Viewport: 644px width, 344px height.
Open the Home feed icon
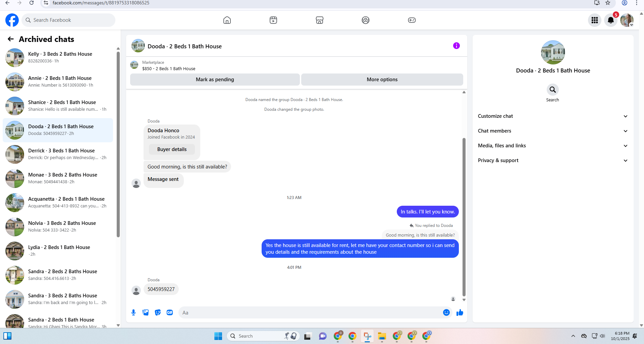click(227, 20)
